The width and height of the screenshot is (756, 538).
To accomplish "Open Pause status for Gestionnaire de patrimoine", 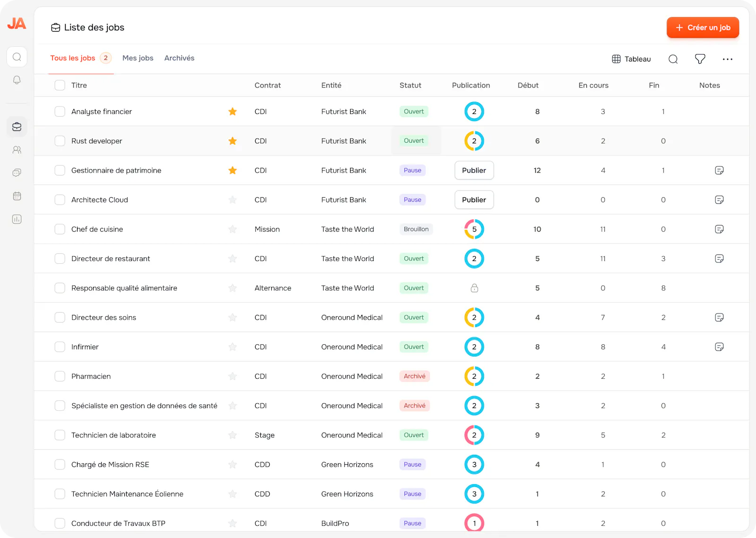I will click(412, 170).
